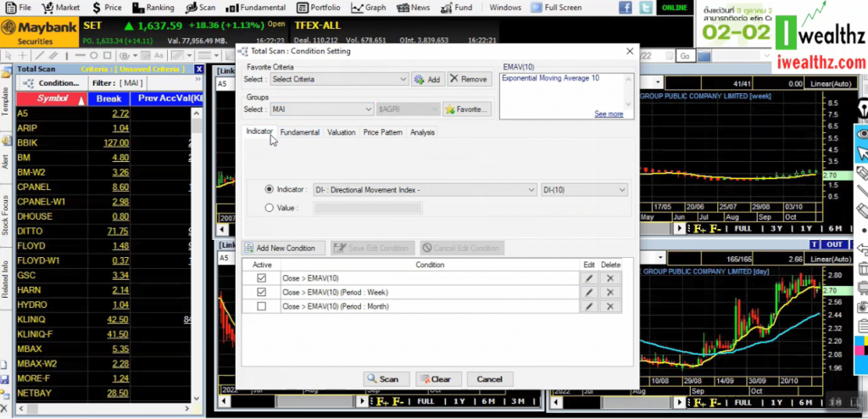
Task: Switch to the Price Pattern tab
Action: coord(382,132)
